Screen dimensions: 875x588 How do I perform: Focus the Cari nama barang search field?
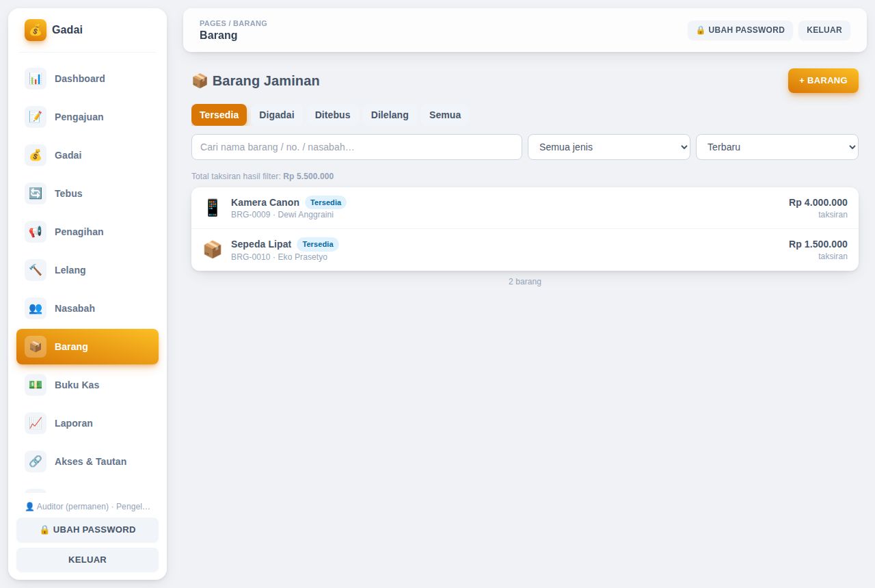357,147
